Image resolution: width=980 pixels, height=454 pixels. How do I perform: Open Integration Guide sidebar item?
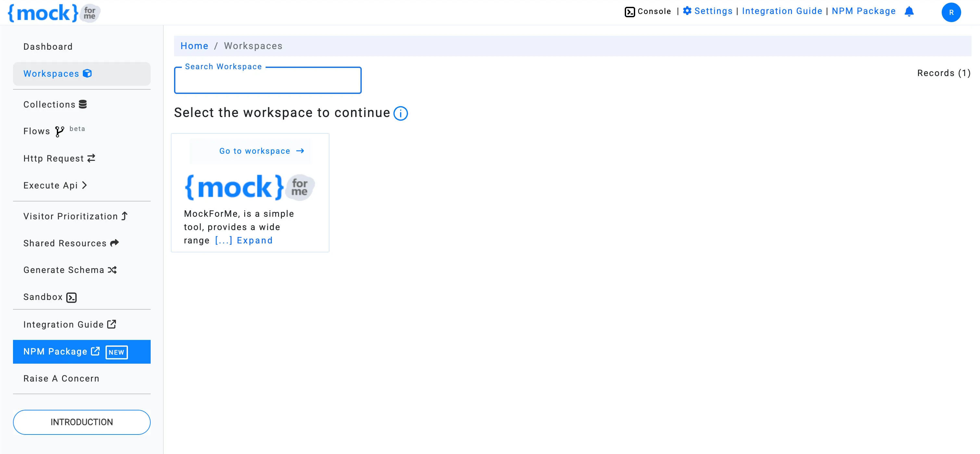(x=82, y=324)
